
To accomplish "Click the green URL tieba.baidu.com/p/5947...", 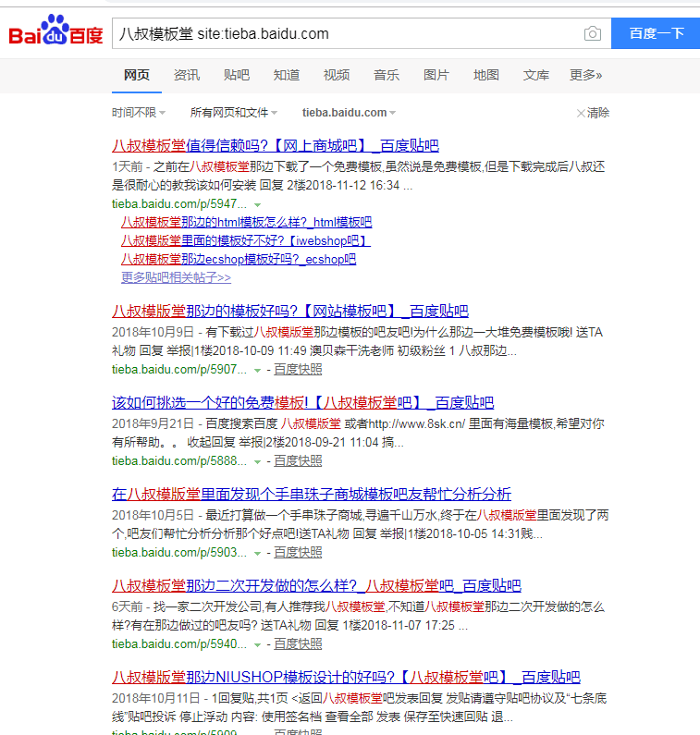I will click(179, 204).
